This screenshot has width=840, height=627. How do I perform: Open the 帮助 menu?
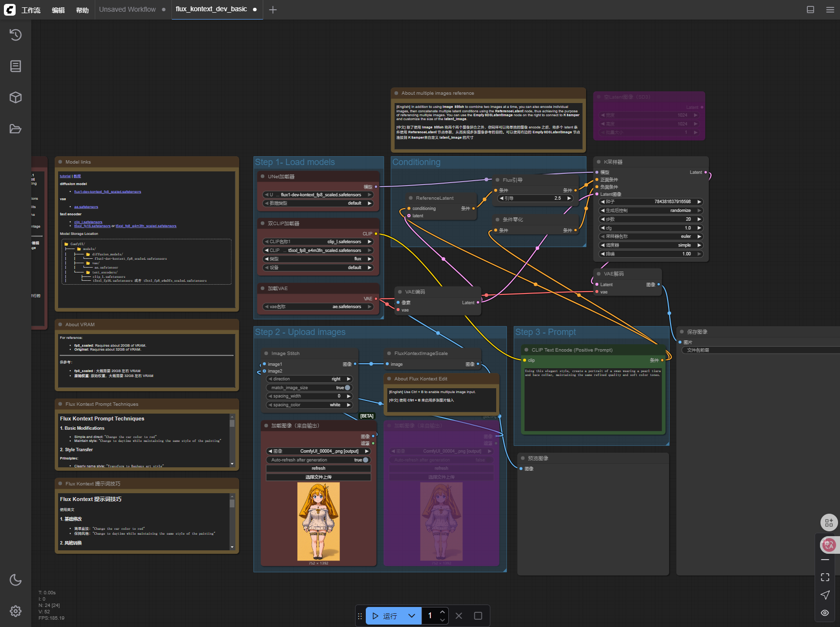82,10
